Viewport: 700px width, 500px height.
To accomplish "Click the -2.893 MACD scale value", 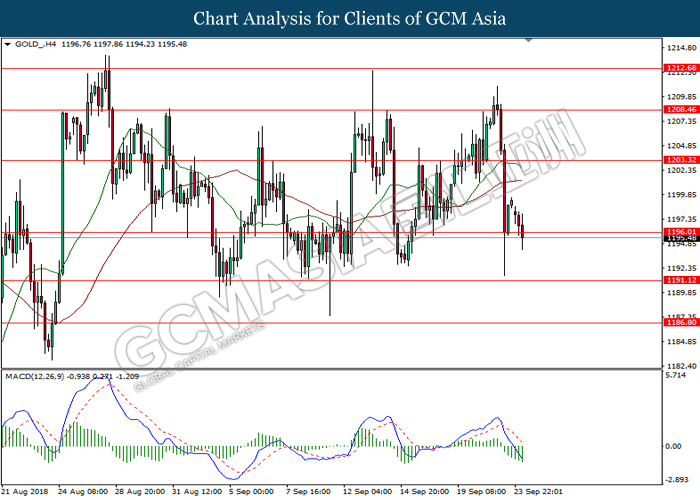I will pos(677,480).
